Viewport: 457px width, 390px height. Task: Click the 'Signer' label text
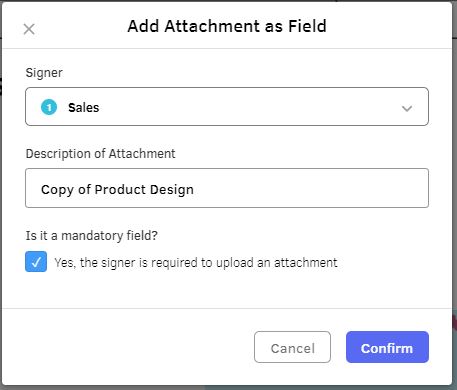(44, 73)
